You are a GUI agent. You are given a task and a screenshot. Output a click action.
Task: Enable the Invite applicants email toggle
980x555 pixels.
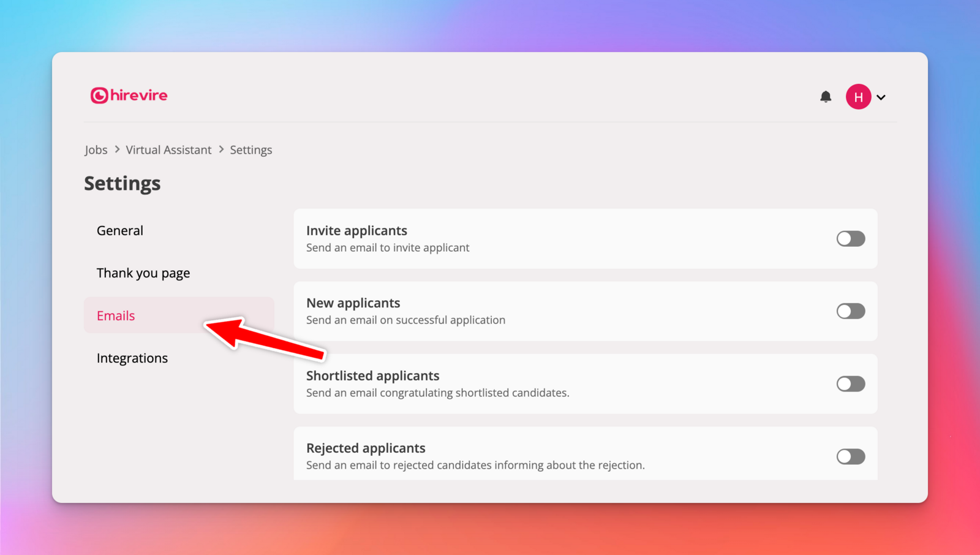pos(850,239)
